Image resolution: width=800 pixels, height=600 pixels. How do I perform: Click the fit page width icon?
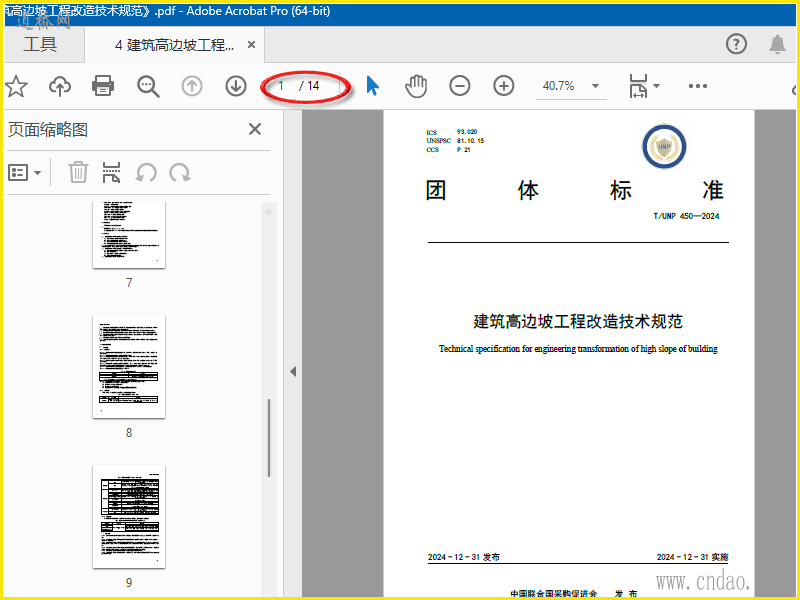pos(638,86)
